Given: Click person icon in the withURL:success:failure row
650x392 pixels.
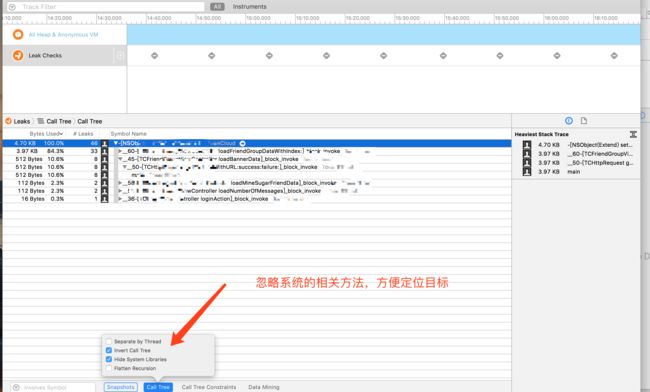Looking at the screenshot, I should 104,167.
